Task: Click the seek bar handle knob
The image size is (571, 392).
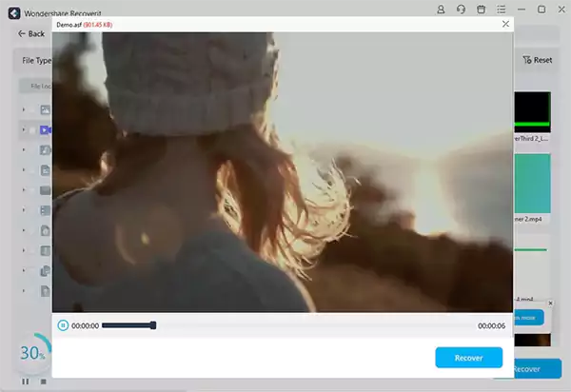Action: (x=153, y=325)
